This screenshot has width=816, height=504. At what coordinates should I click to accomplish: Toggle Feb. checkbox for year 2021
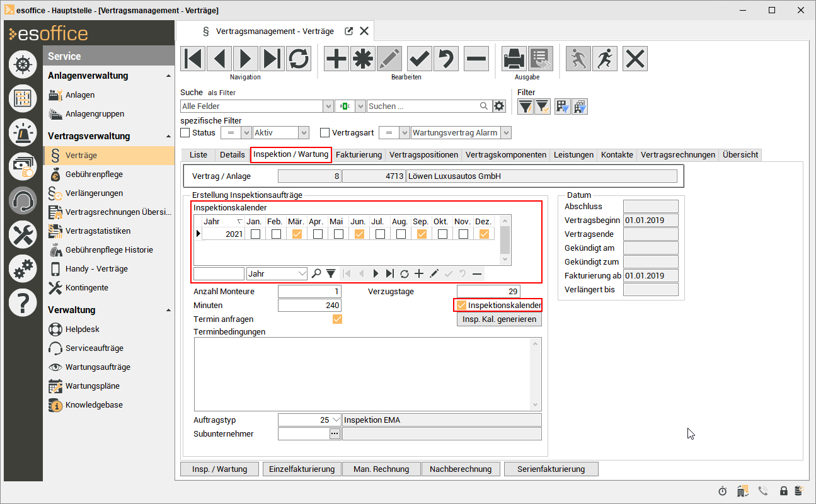pos(276,234)
